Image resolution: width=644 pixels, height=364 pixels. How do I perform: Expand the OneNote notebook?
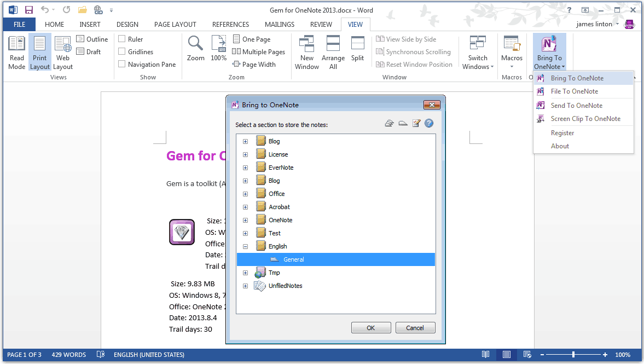pyautogui.click(x=245, y=220)
